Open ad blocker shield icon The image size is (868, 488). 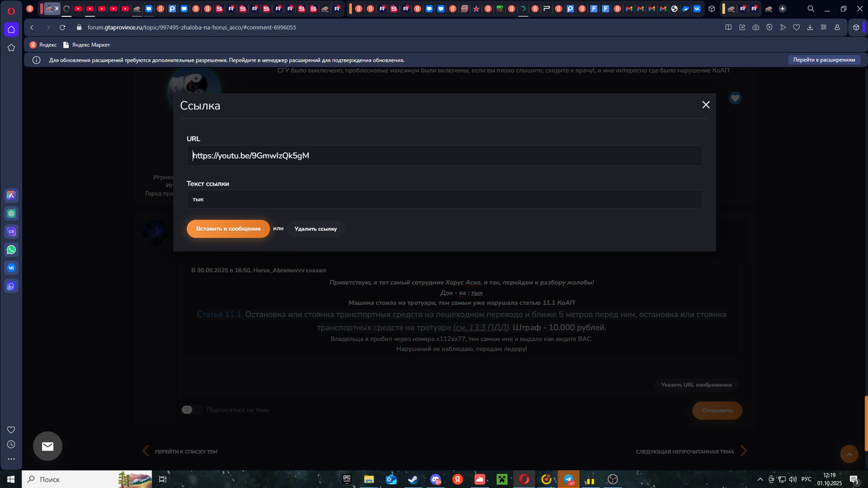(x=769, y=27)
